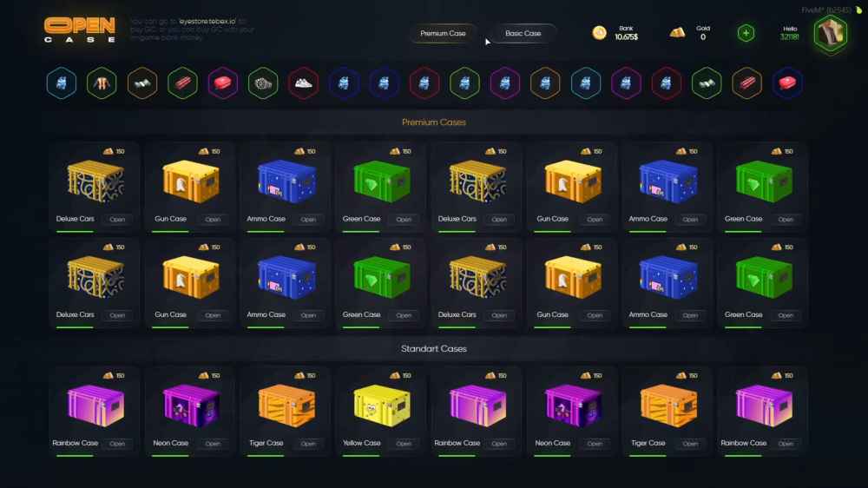Click the gold bars currency icon

(677, 33)
